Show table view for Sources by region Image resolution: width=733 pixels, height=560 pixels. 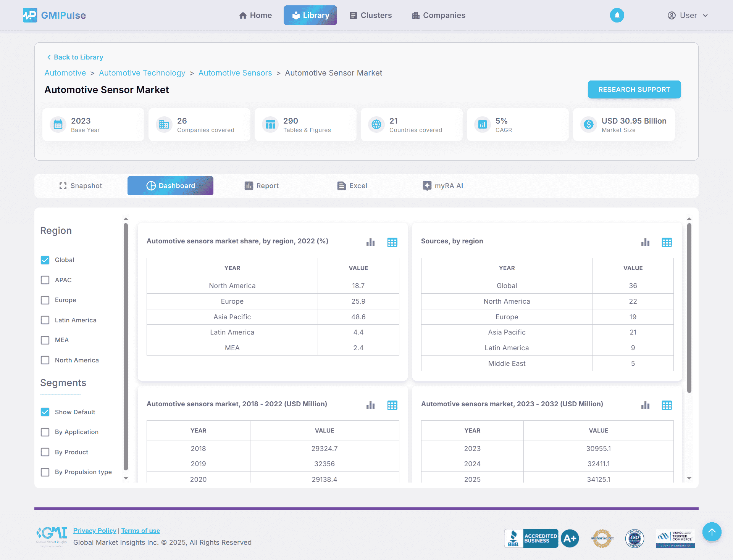(x=667, y=242)
